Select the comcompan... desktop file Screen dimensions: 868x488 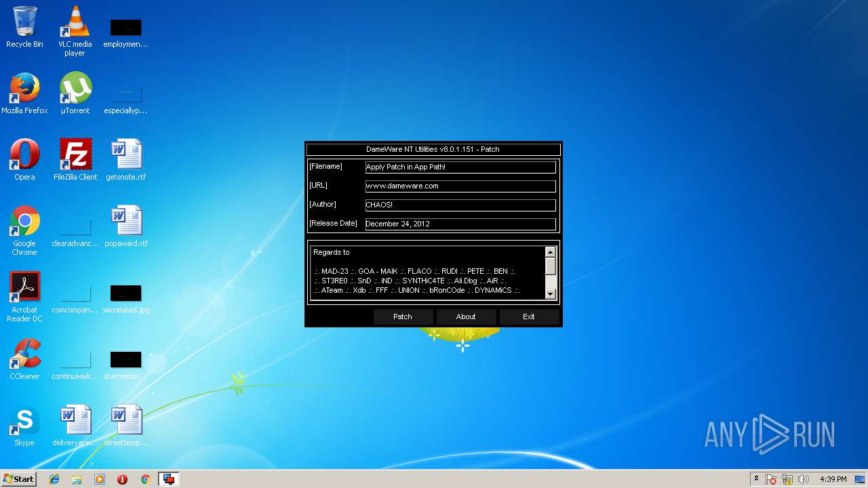(x=75, y=297)
